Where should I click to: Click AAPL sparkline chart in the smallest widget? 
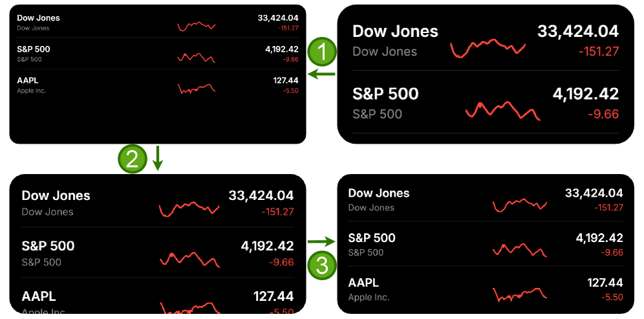tap(197, 87)
